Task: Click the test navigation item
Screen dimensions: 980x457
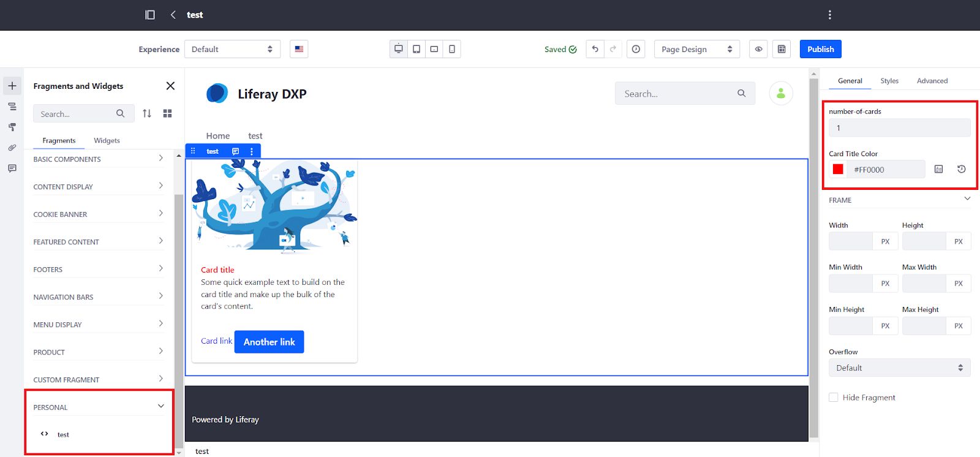Action: [x=255, y=135]
